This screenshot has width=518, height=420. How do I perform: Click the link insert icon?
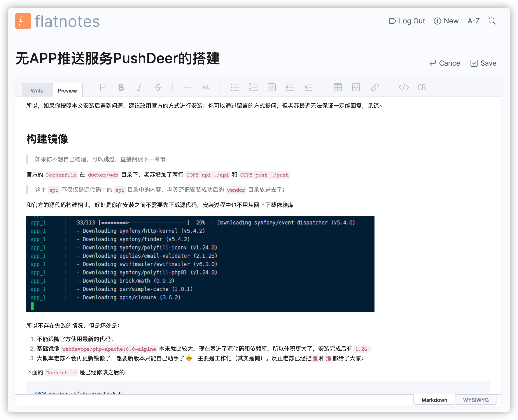[375, 87]
